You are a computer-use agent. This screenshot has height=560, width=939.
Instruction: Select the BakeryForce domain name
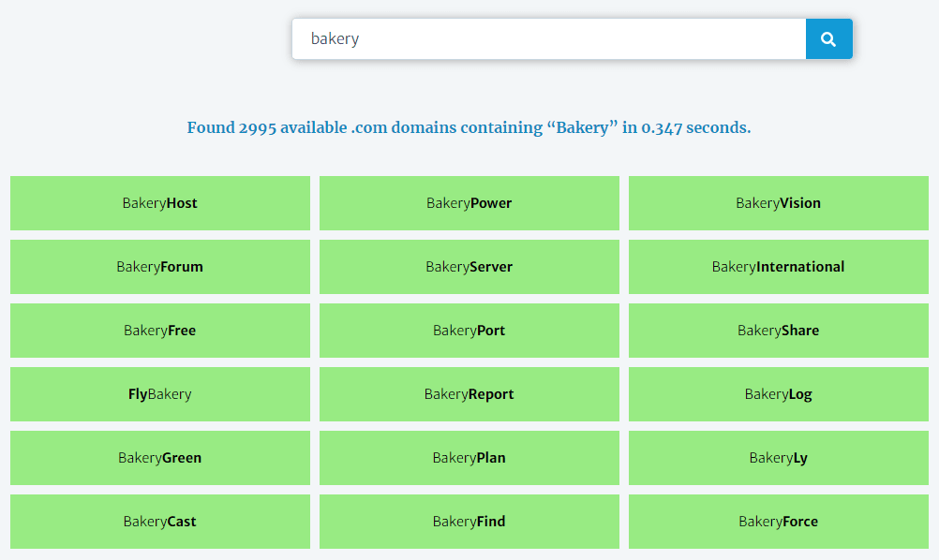(778, 522)
